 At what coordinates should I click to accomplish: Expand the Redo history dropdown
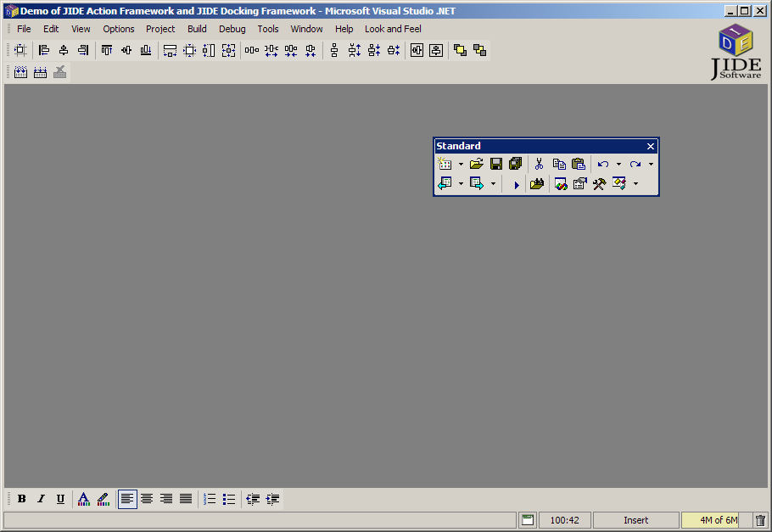pyautogui.click(x=651, y=164)
